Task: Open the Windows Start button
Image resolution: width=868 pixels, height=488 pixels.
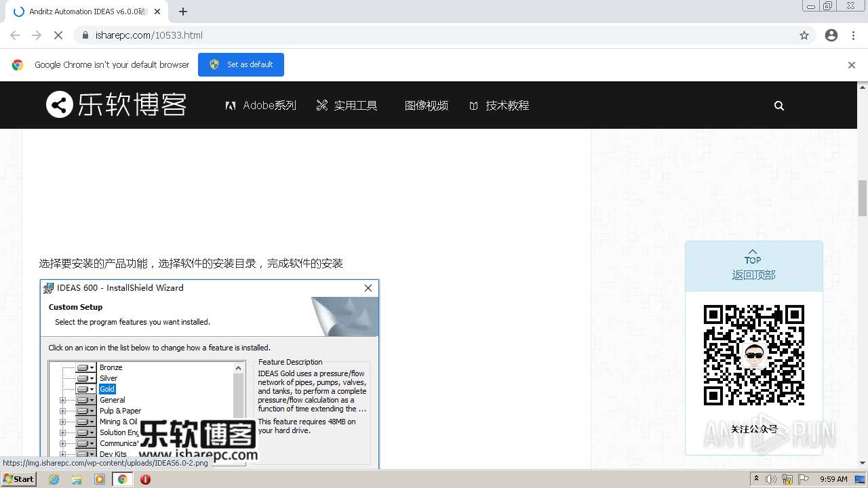Action: (x=18, y=479)
